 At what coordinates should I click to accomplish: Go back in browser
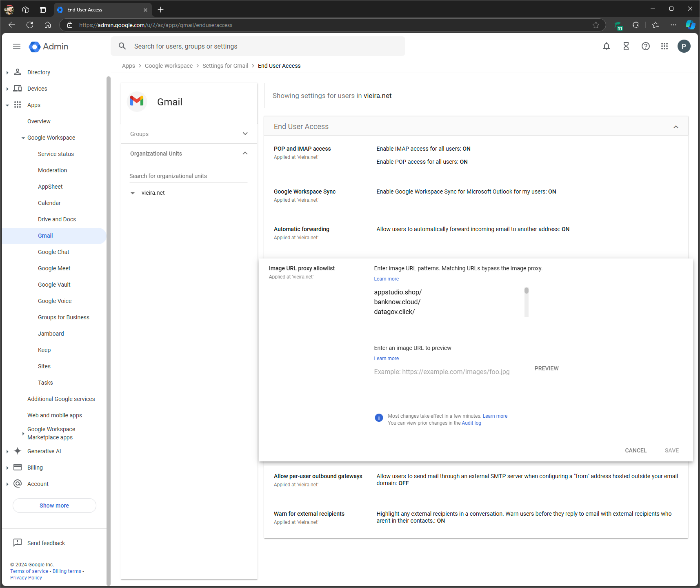coord(12,25)
